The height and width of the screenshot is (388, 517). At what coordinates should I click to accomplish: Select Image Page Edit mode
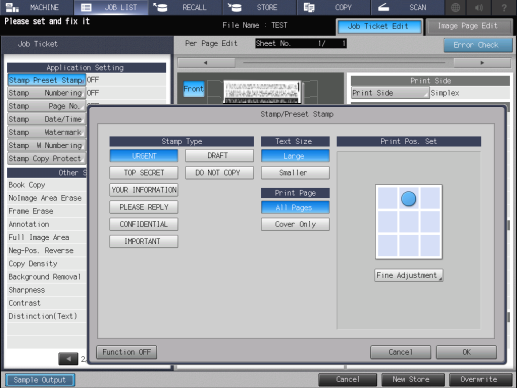469,26
